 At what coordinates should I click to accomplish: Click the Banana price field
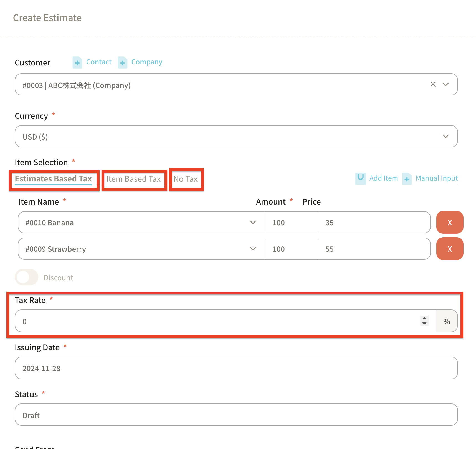[x=374, y=223]
